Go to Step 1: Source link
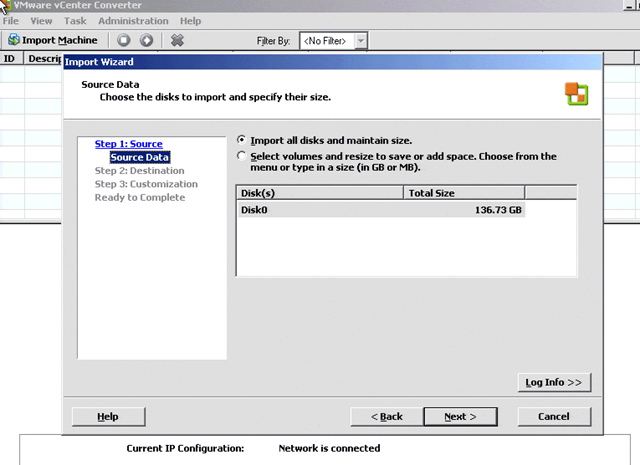The height and width of the screenshot is (465, 640). 129,144
